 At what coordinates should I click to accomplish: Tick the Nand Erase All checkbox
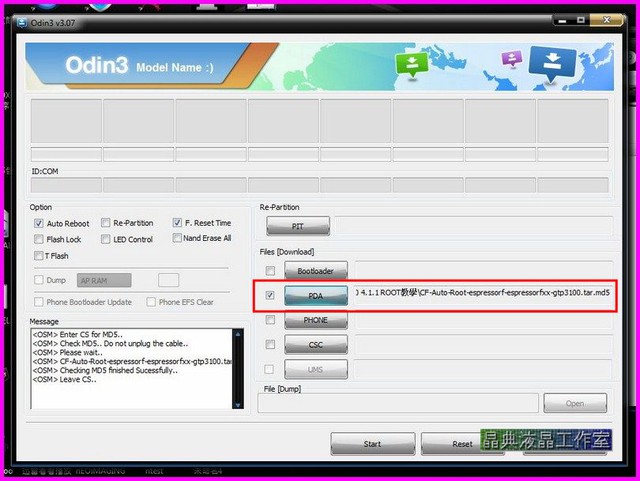pyautogui.click(x=177, y=239)
